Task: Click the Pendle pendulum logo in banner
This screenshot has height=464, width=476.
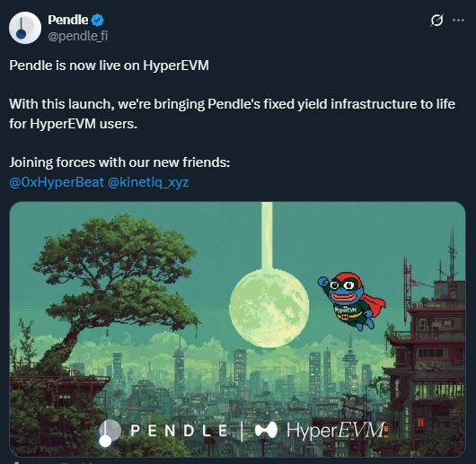Action: click(110, 433)
